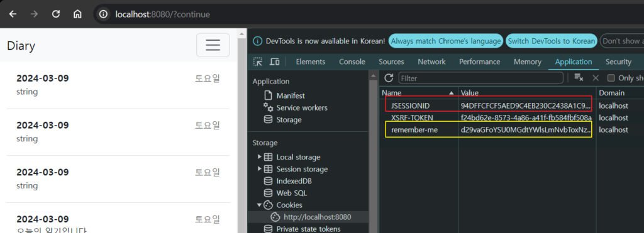Toggle the Only show checkbox
The image size is (644, 233).
tap(611, 78)
